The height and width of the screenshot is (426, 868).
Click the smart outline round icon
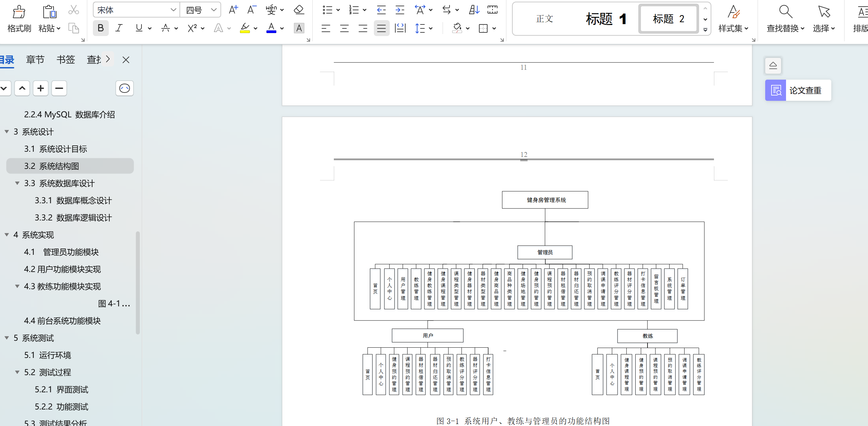(125, 88)
